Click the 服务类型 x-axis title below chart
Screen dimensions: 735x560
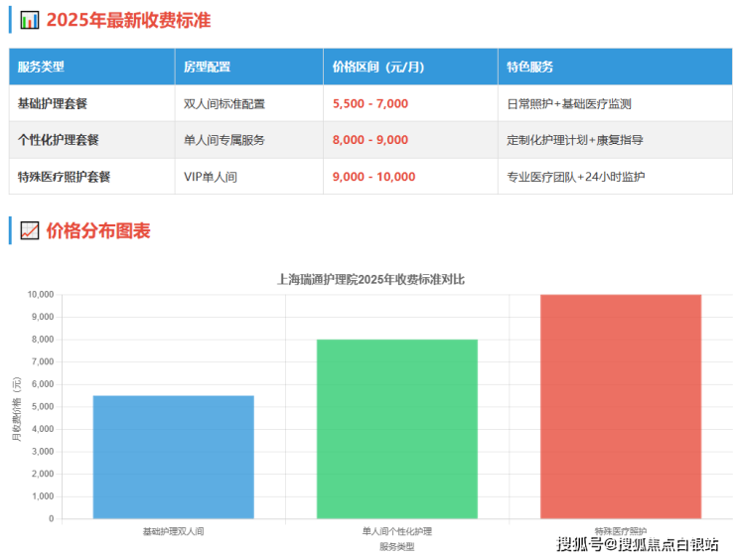click(x=396, y=546)
